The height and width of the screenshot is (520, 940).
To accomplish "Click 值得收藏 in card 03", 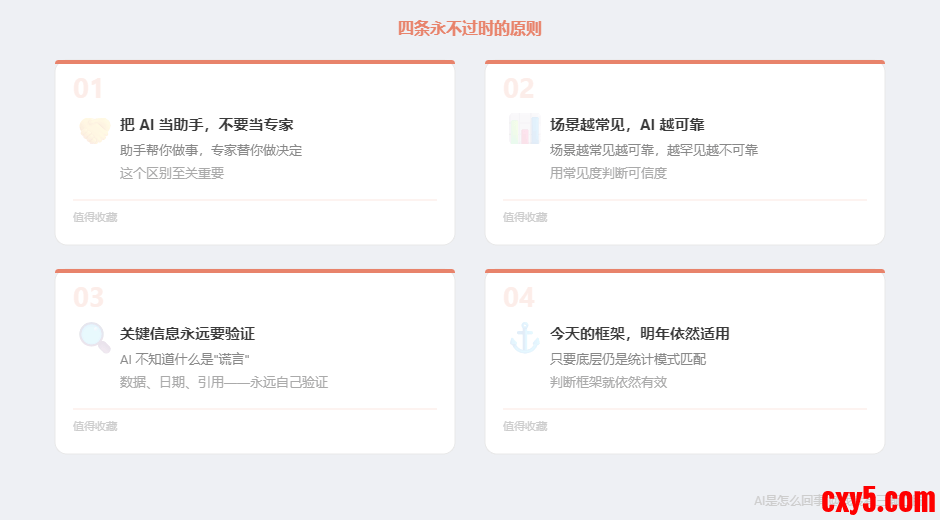I will pyautogui.click(x=95, y=426).
